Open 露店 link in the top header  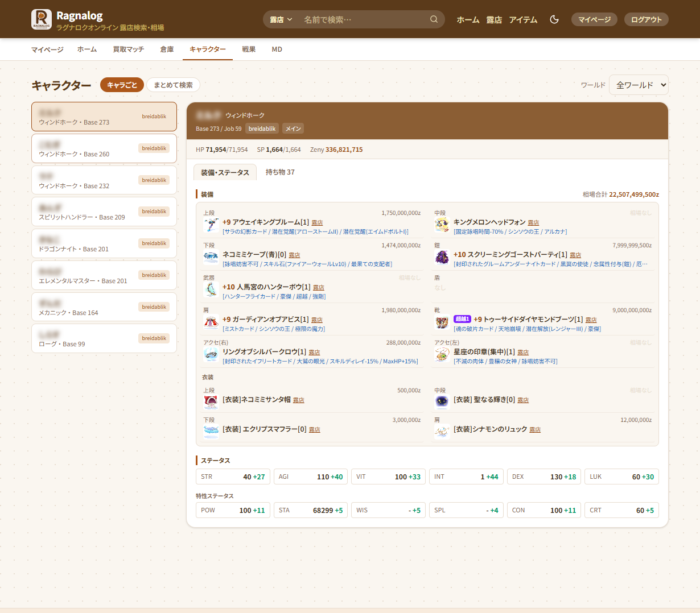coord(494,19)
